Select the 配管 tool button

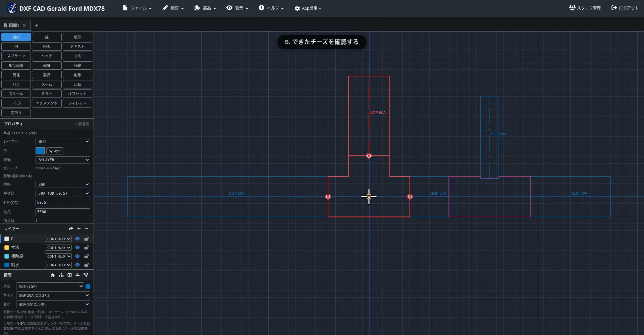click(x=47, y=66)
